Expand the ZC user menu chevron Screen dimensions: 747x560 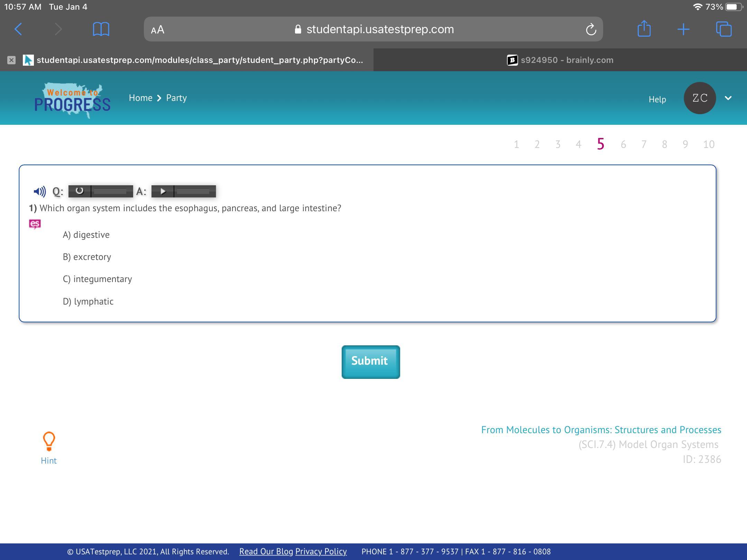point(728,98)
